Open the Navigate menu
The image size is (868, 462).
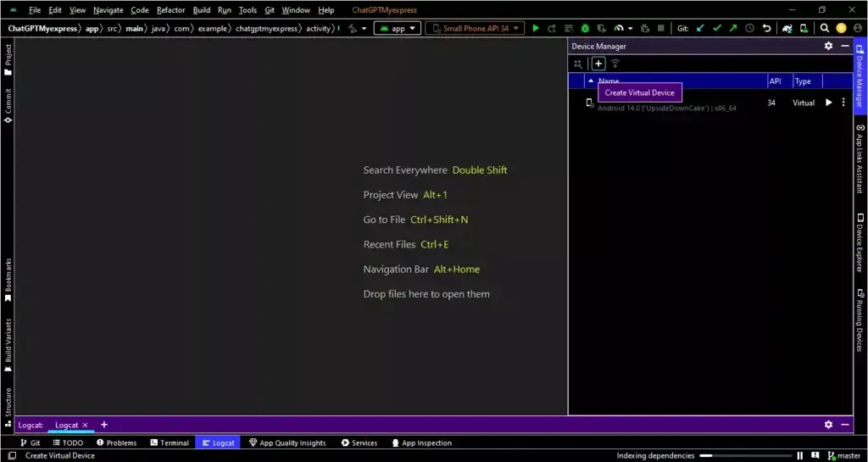(x=108, y=10)
